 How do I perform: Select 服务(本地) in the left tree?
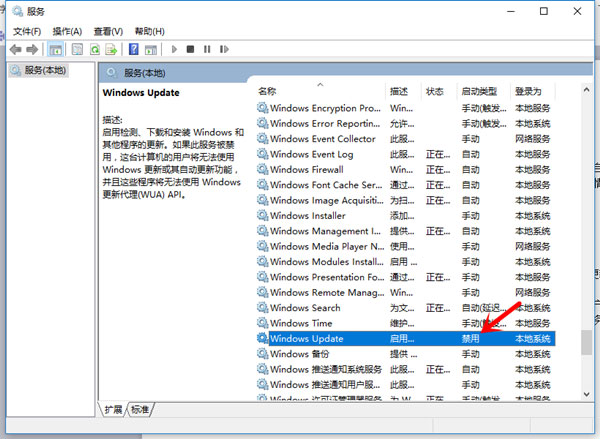39,70
